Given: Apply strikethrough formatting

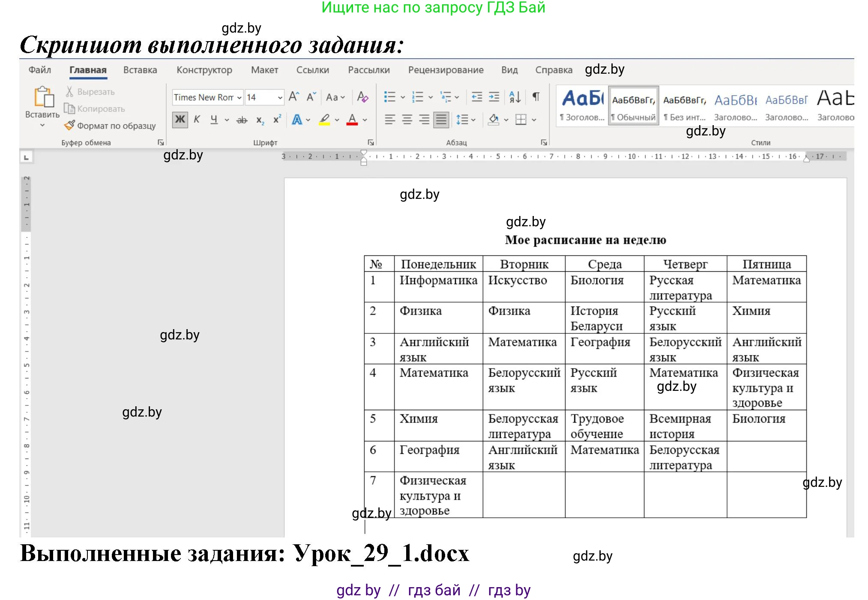Looking at the screenshot, I should pos(241,120).
